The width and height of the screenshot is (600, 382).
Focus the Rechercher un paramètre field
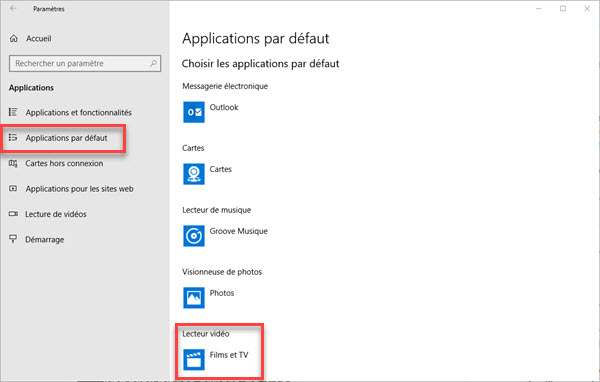tap(85, 63)
